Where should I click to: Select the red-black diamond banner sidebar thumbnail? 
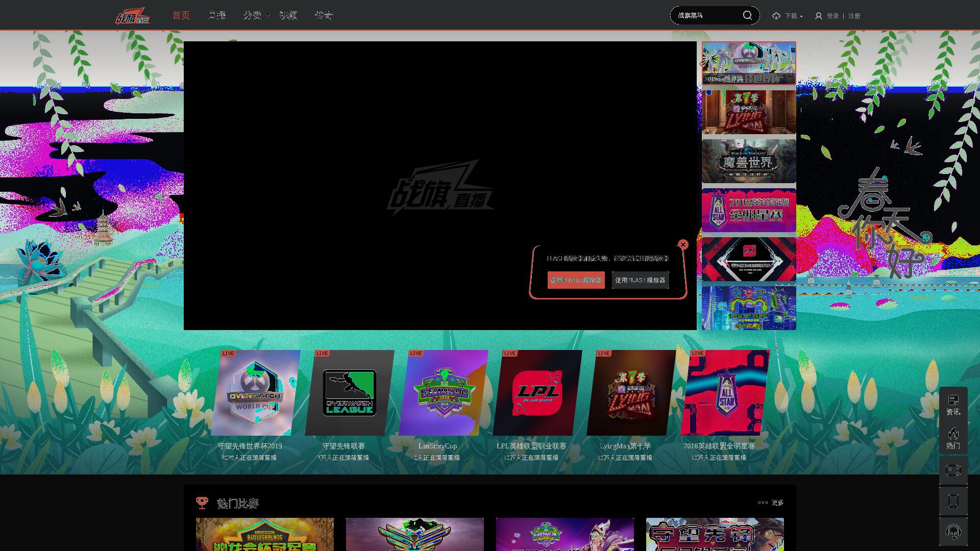click(x=749, y=259)
